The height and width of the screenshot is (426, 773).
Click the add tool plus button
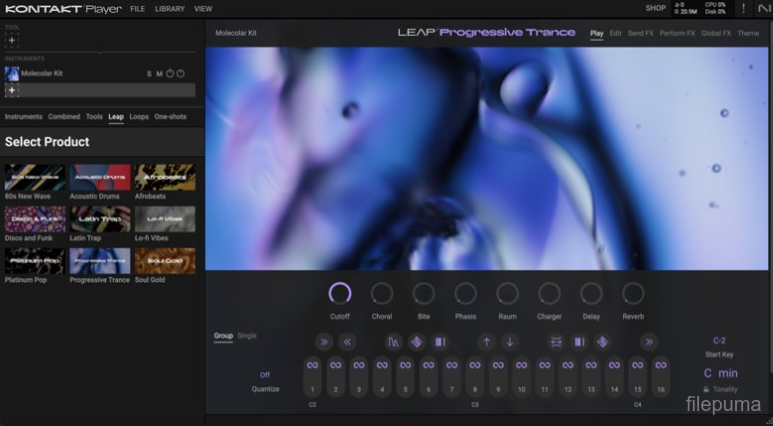[x=12, y=41]
